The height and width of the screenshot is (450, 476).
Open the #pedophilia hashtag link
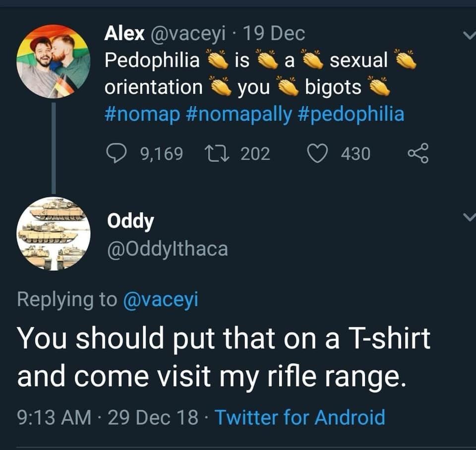tap(352, 114)
